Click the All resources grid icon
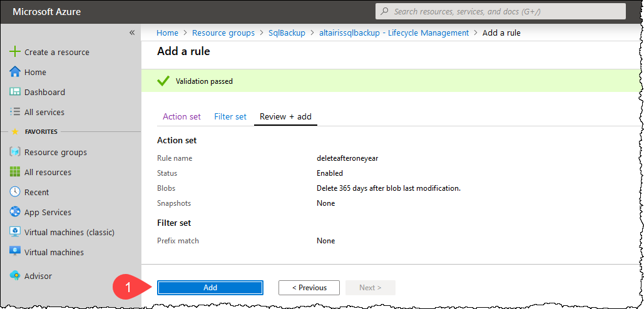The image size is (644, 309). tap(15, 172)
